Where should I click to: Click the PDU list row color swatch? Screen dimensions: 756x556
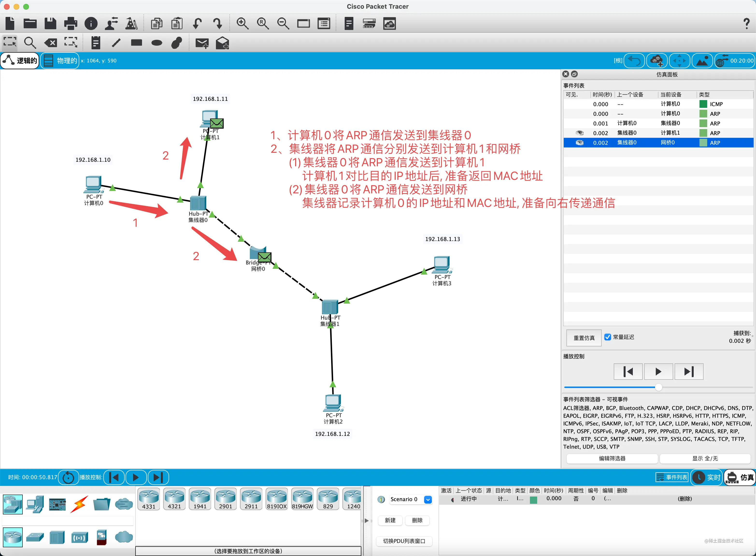click(533, 500)
